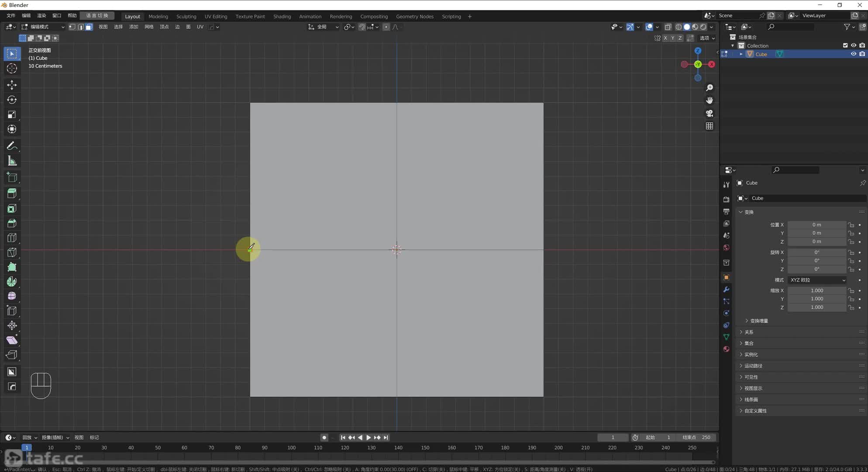Switch to wireframe viewport shading
868x472 pixels.
pos(679,27)
